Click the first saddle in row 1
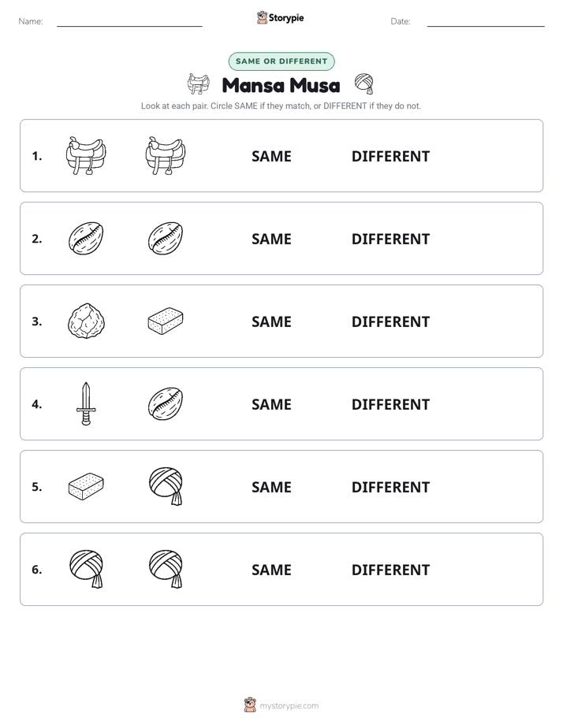Viewport: 563px width, 728px height. 86,155
